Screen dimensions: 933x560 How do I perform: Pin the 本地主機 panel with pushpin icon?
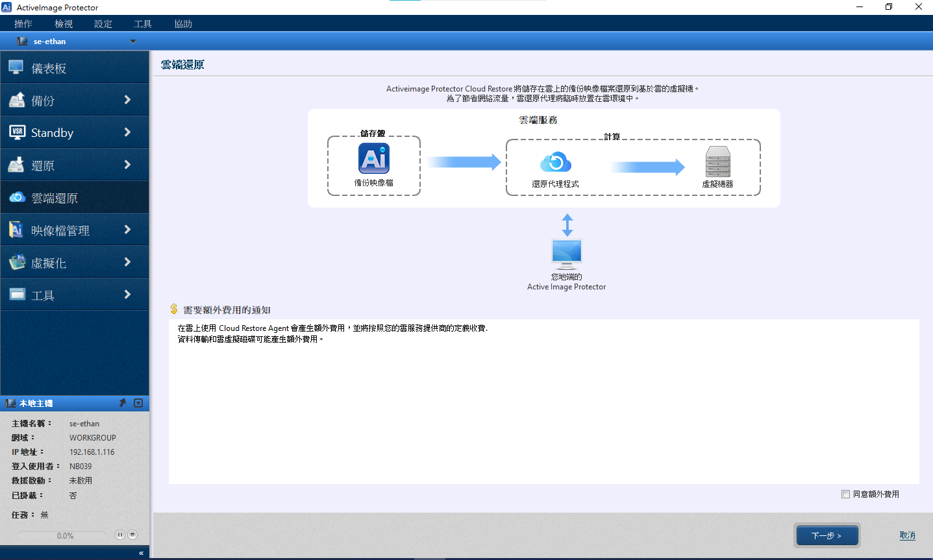tap(123, 403)
